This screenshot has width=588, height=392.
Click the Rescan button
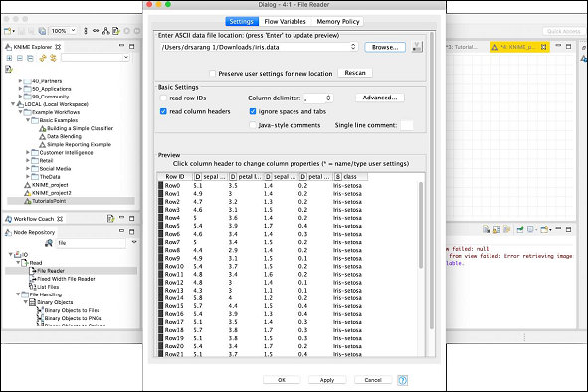[x=355, y=73]
